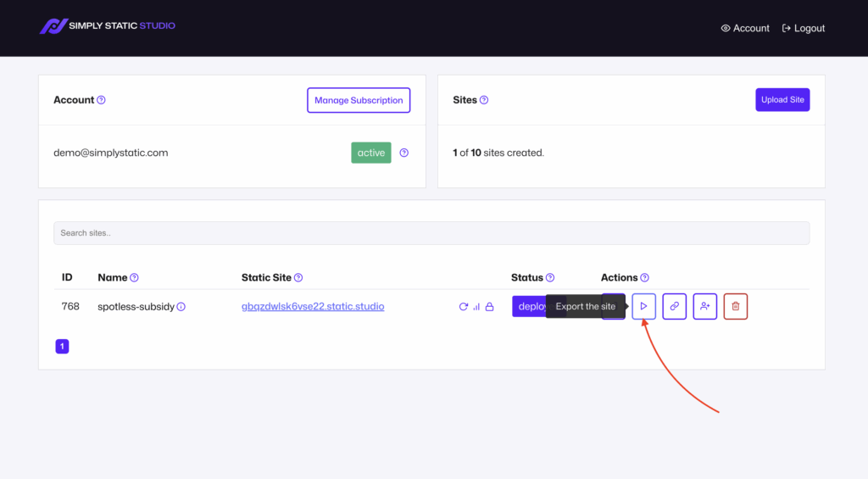The height and width of the screenshot is (479, 868).
Task: Click info icon beside spotless-subsidy name
Action: pyautogui.click(x=181, y=307)
